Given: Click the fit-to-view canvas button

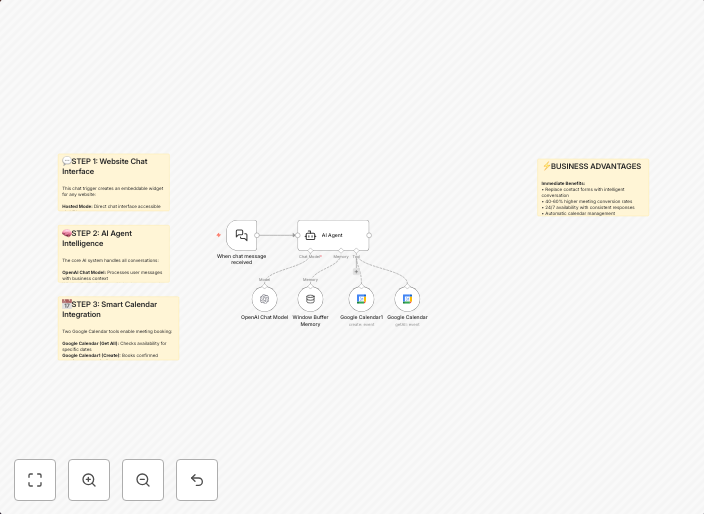Looking at the screenshot, I should pos(35,480).
